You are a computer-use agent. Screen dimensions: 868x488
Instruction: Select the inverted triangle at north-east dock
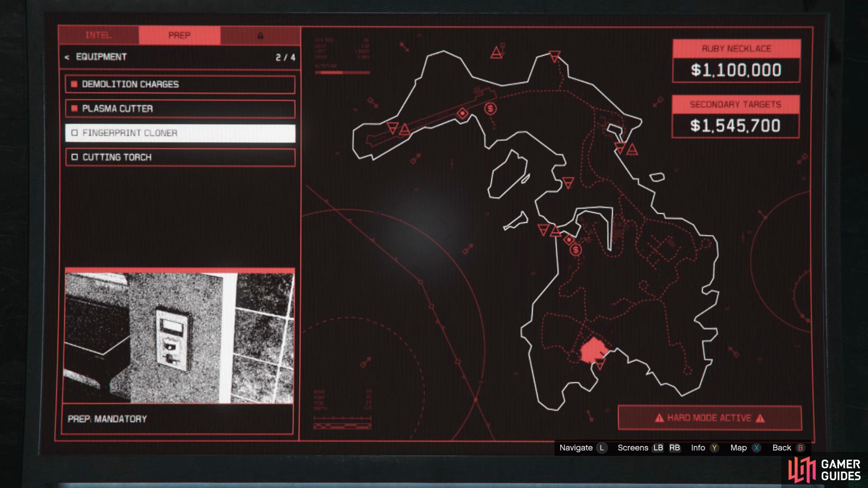click(620, 147)
